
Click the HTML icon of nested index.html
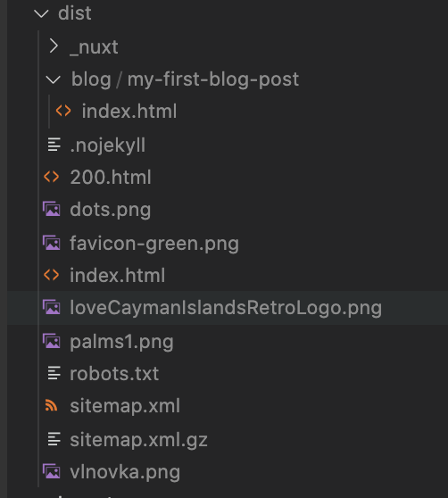[x=63, y=111]
